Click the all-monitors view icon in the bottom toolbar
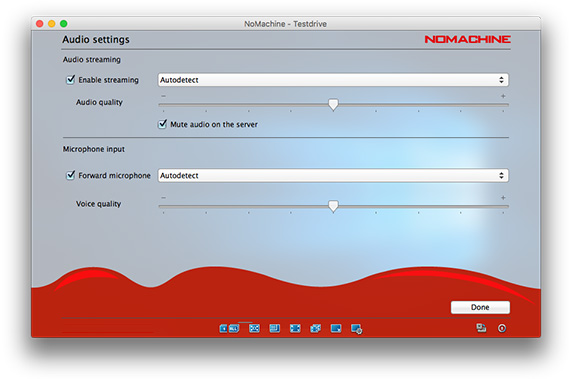This screenshot has height=379, width=569. pos(229,329)
